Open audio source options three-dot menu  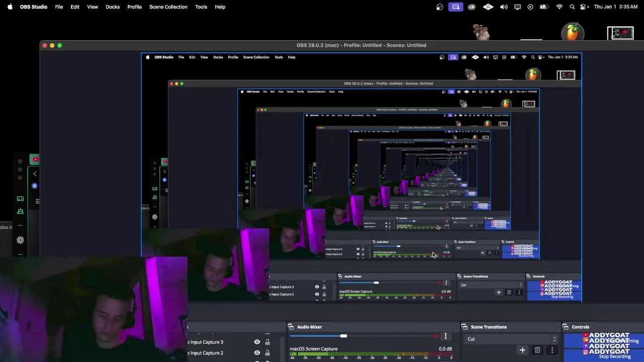coord(445,336)
